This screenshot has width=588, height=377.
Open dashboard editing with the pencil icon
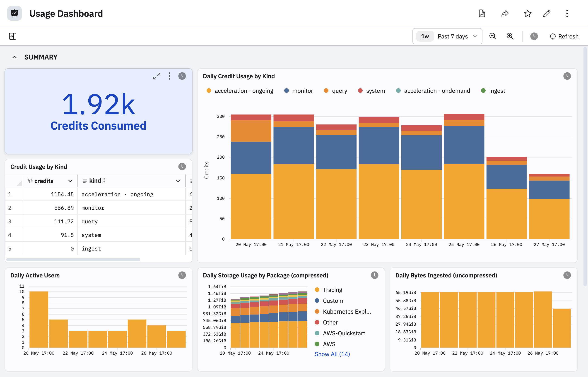point(547,14)
